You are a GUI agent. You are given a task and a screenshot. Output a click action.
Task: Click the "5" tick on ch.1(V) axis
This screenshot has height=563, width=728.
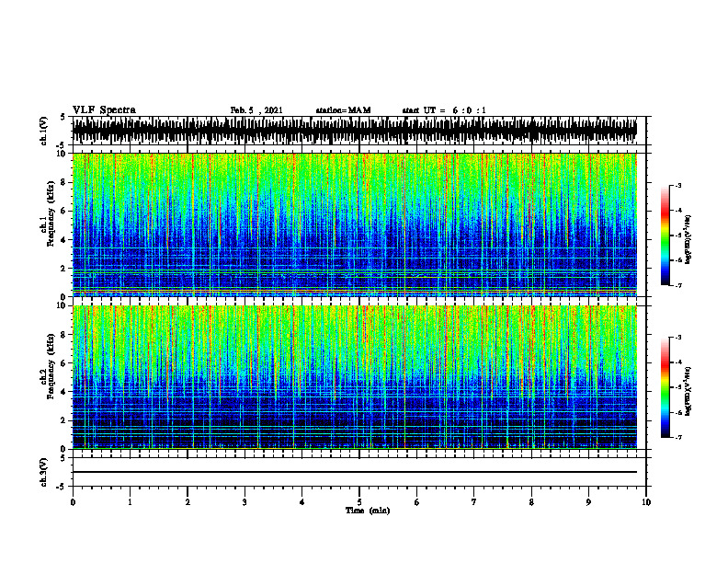point(63,117)
